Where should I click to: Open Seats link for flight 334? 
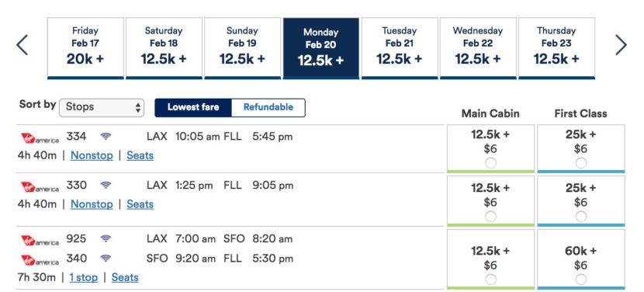[140, 155]
